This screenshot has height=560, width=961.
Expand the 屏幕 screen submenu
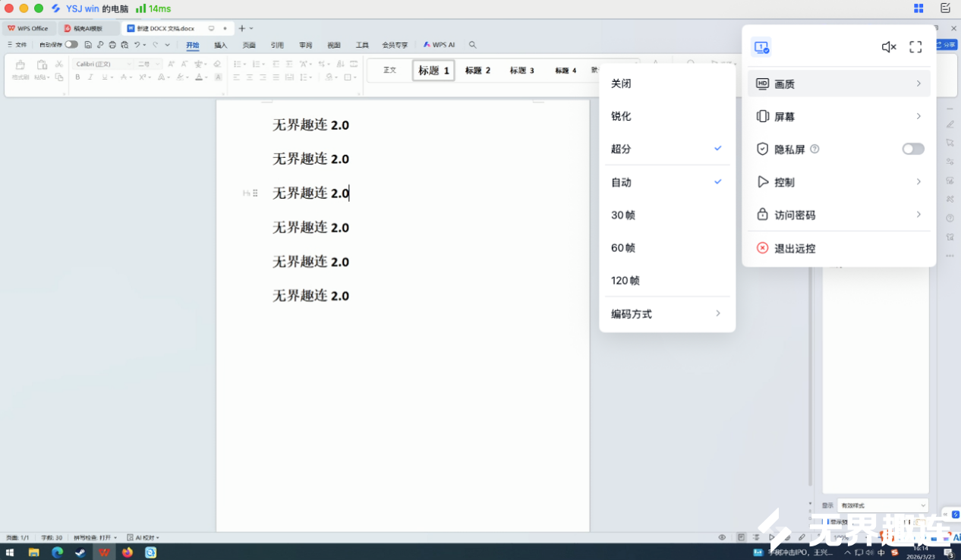839,117
